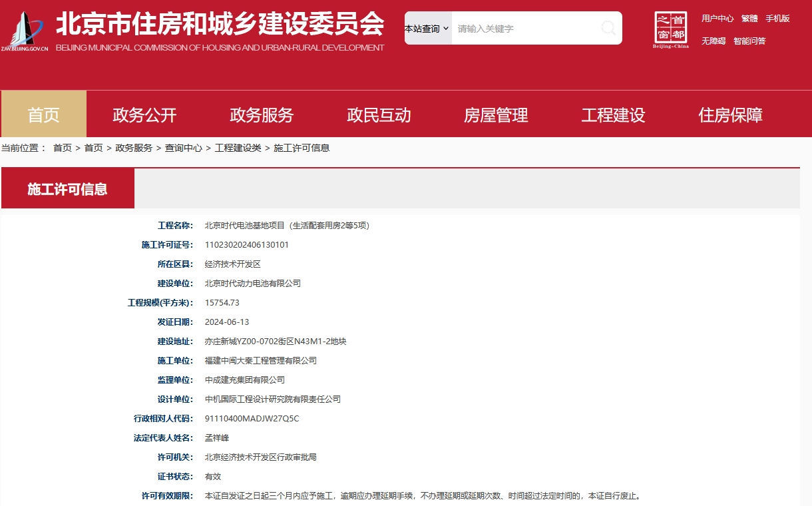812x506 pixels.
Task: Click the Beijing commission building logo
Action: [x=25, y=31]
